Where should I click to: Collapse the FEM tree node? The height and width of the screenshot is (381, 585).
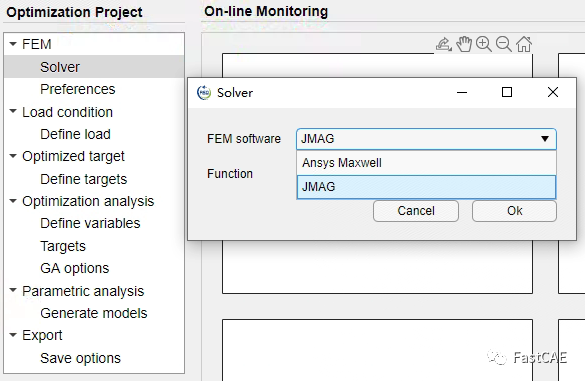click(13, 44)
